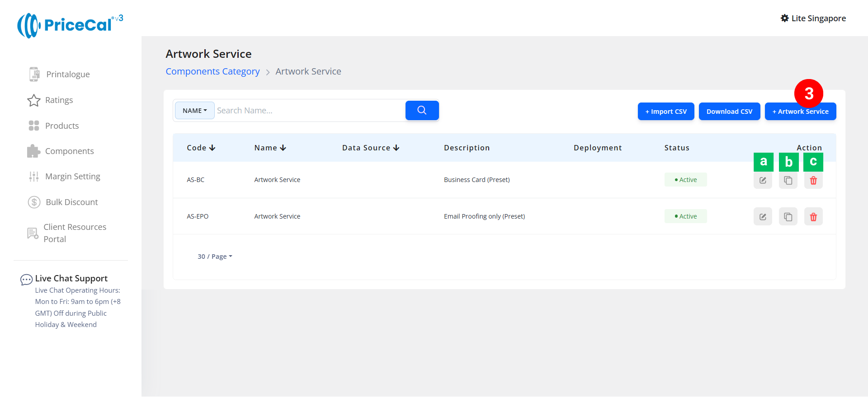Open the Bulk Discount sidebar item

(x=71, y=202)
